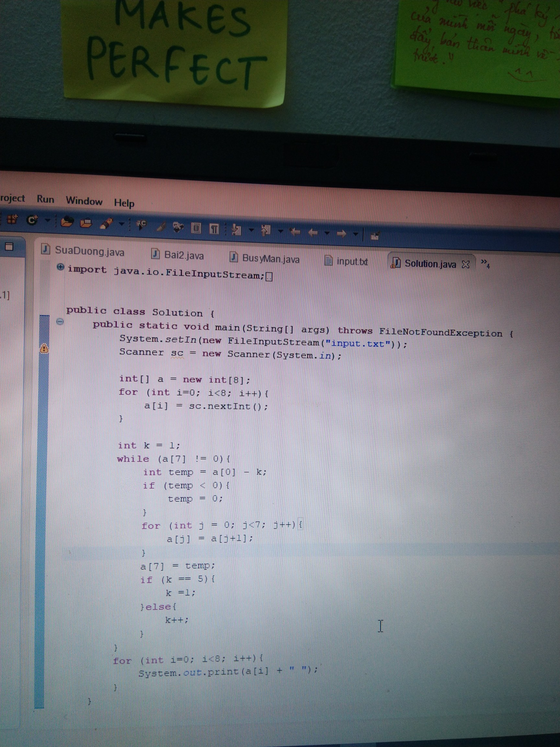Expand the folded import statements

pyautogui.click(x=60, y=267)
